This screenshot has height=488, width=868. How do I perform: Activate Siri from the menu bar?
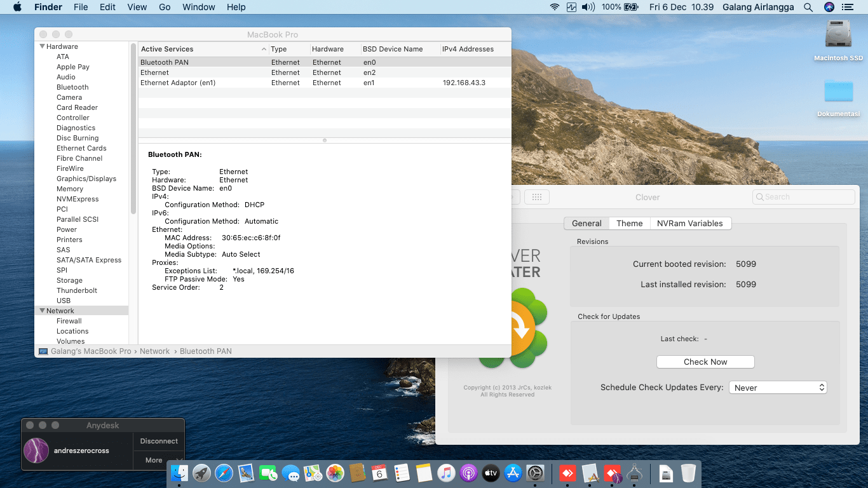tap(829, 7)
